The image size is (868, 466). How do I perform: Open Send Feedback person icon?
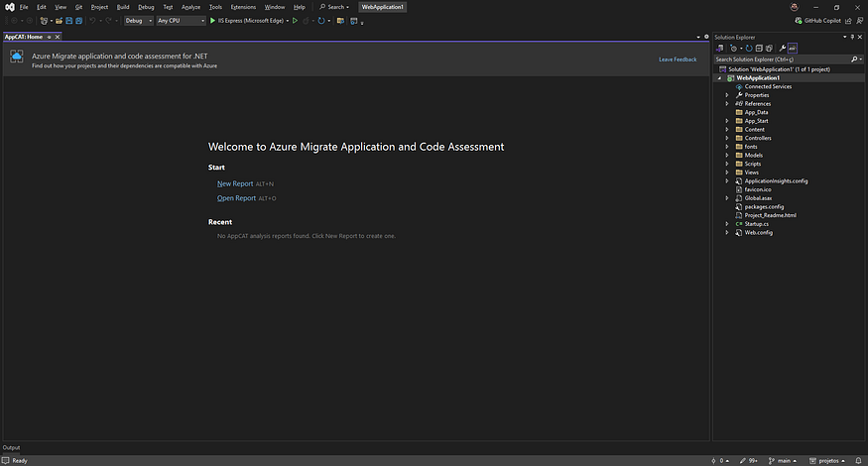pos(860,21)
